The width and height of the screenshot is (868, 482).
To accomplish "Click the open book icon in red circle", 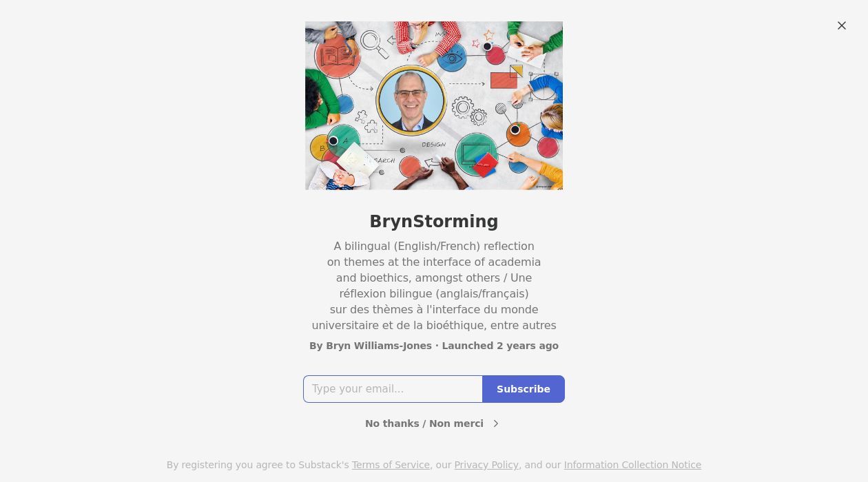I will pyautogui.click(x=338, y=56).
